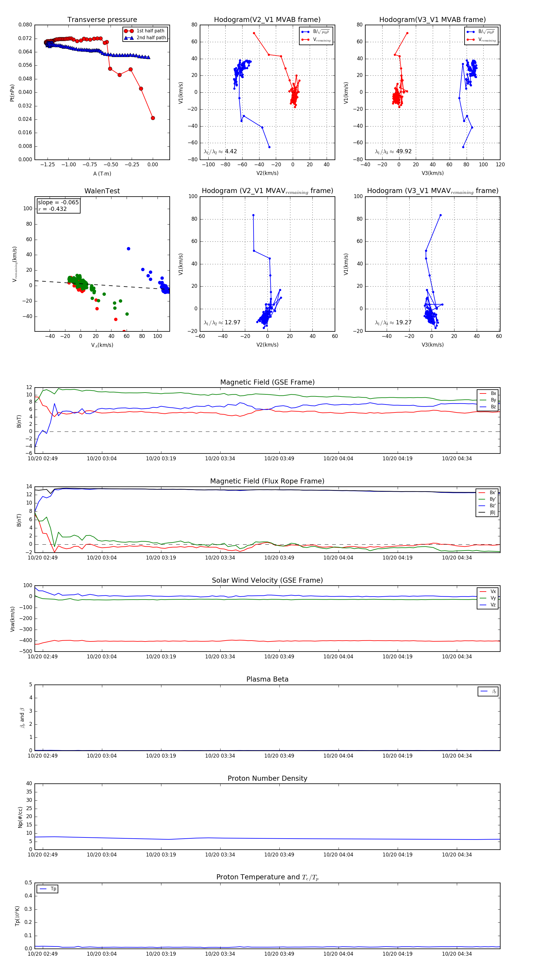Click the 'Hodogram(V3_V1 MVAB frame)' title

432,20
